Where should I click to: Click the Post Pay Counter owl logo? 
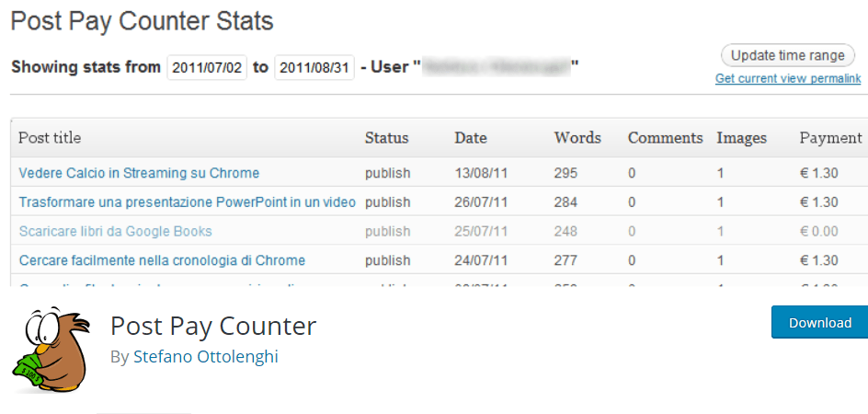coord(51,350)
